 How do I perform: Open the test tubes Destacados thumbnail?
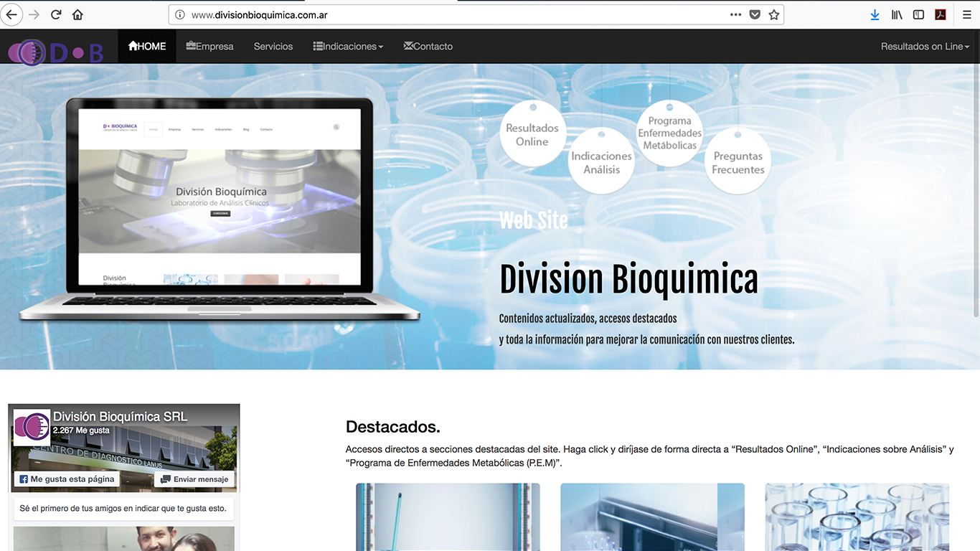(857, 517)
